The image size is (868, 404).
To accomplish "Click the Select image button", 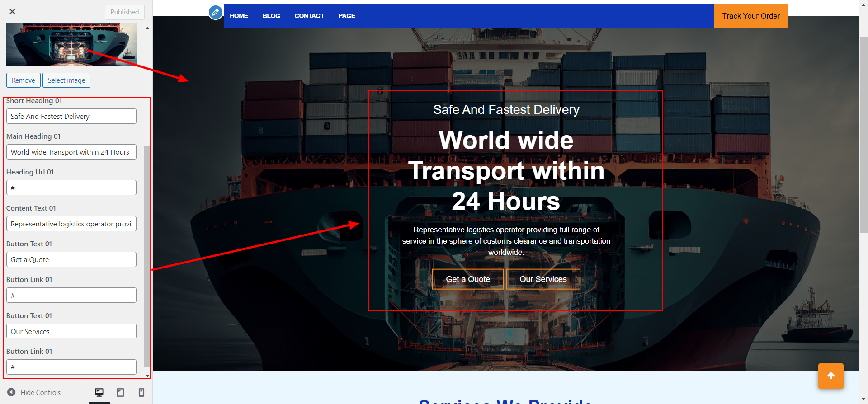I will coord(66,80).
